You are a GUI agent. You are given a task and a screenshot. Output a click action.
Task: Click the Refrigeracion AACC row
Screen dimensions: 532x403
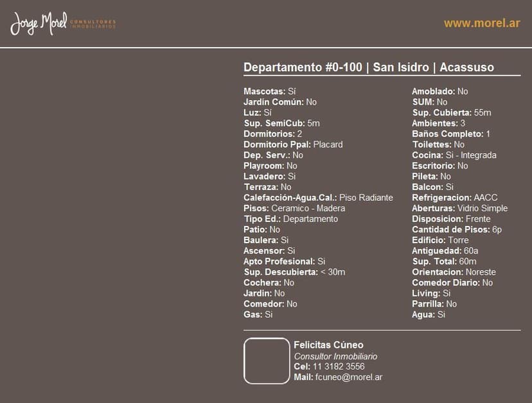pyautogui.click(x=454, y=198)
